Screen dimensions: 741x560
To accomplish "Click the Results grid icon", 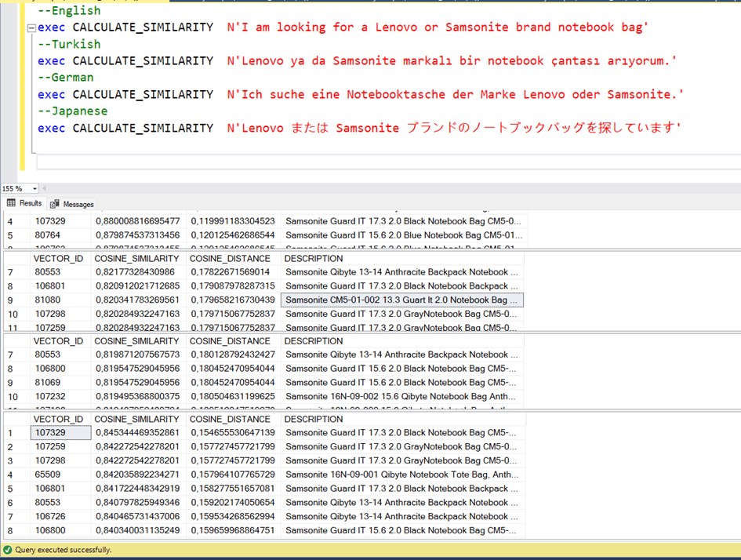I will coord(11,203).
